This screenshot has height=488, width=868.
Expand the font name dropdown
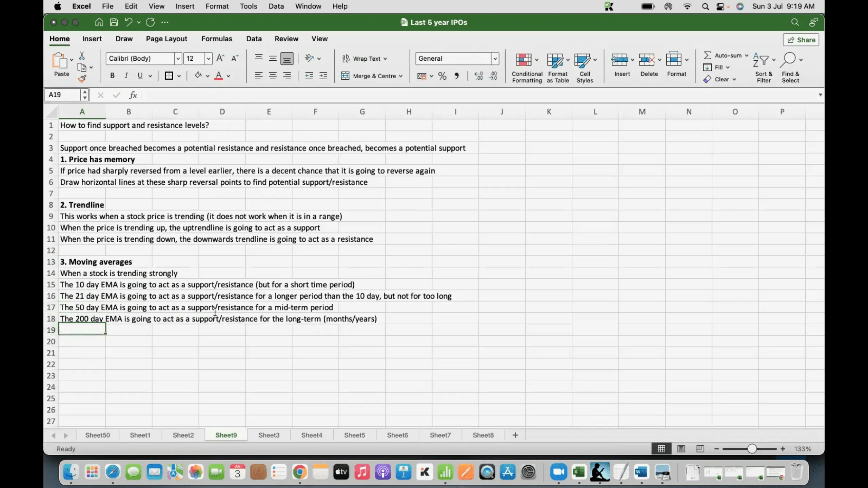178,59
